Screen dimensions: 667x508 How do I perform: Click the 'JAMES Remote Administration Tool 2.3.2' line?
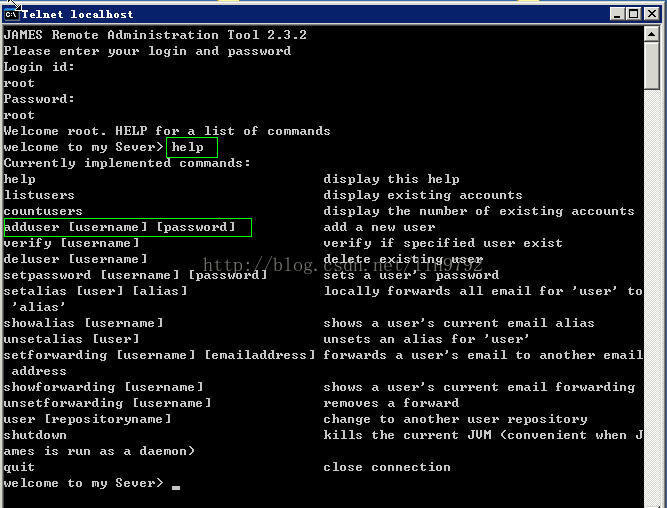coord(155,34)
